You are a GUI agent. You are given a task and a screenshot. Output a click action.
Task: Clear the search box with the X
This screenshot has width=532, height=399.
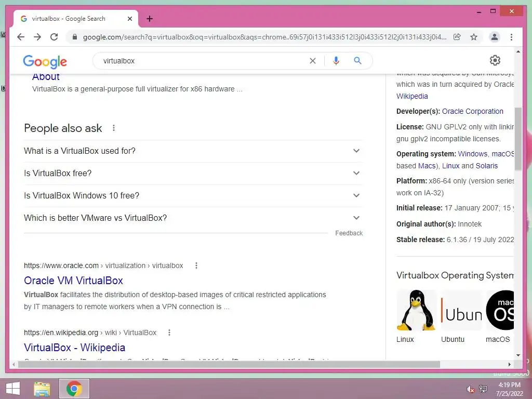click(x=312, y=61)
